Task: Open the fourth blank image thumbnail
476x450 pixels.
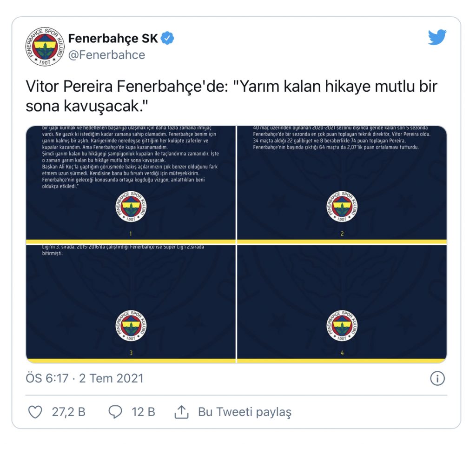Action: [342, 304]
